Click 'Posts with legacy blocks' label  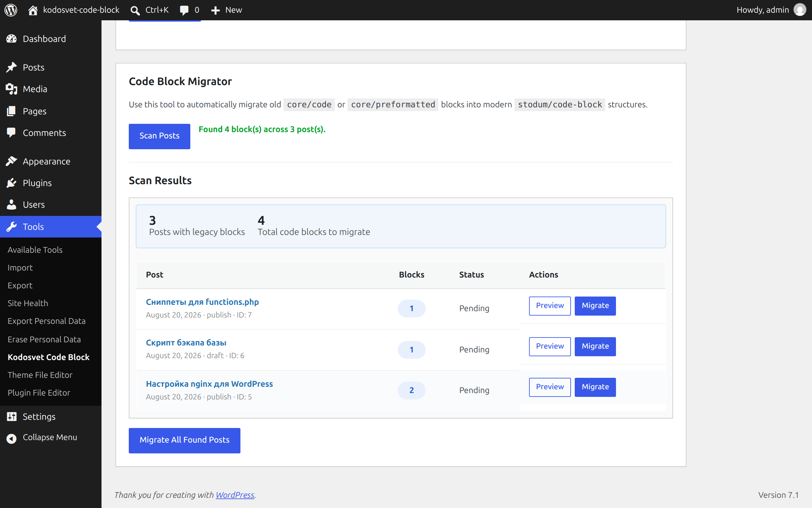(x=197, y=232)
